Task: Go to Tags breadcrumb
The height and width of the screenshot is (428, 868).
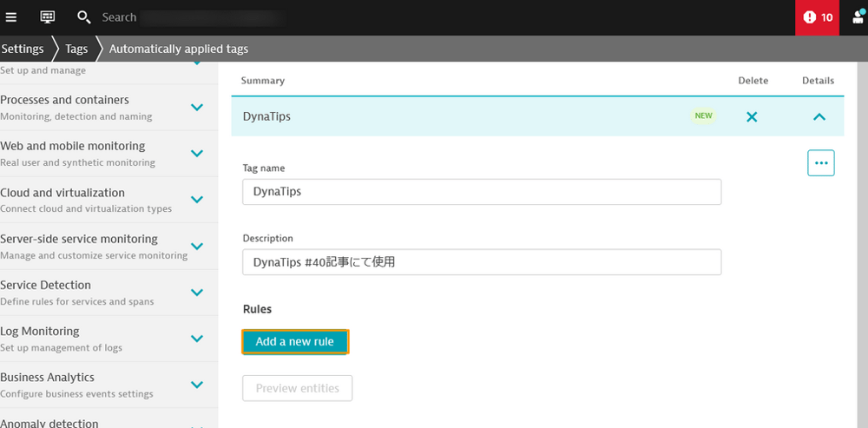Action: click(76, 49)
